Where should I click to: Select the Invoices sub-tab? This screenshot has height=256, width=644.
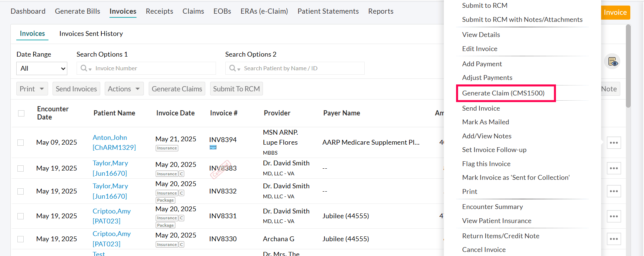tap(32, 34)
